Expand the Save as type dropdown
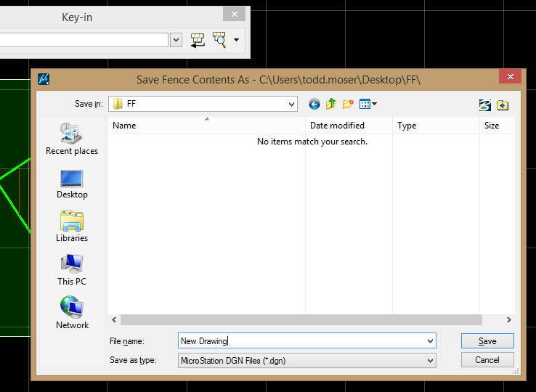This screenshot has height=392, width=536. pyautogui.click(x=430, y=360)
